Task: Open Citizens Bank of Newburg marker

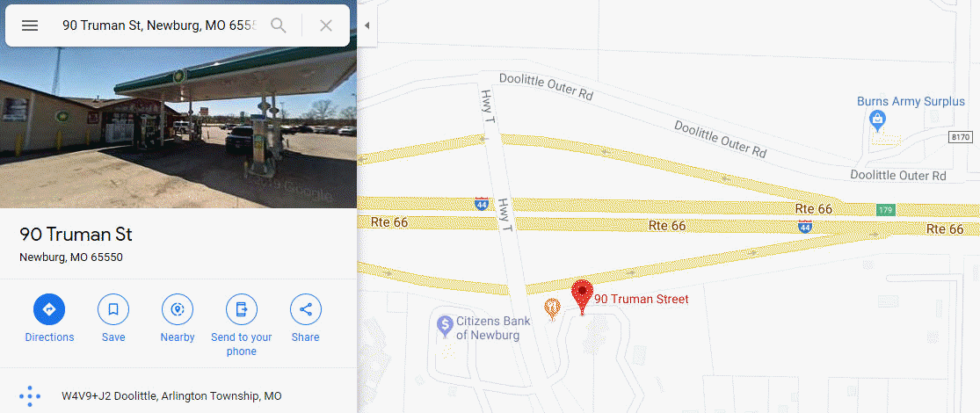Action: [445, 325]
